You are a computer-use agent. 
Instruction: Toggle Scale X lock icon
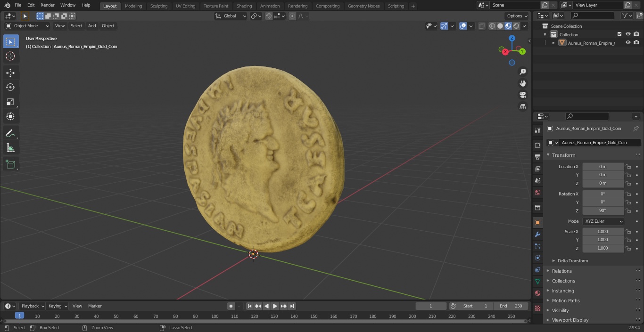(628, 232)
